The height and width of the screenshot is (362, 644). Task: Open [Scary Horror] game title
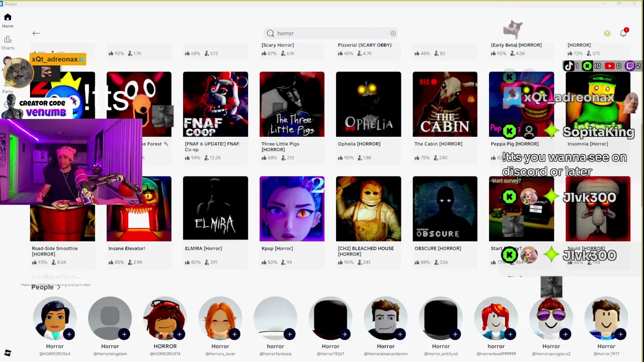coord(278,45)
